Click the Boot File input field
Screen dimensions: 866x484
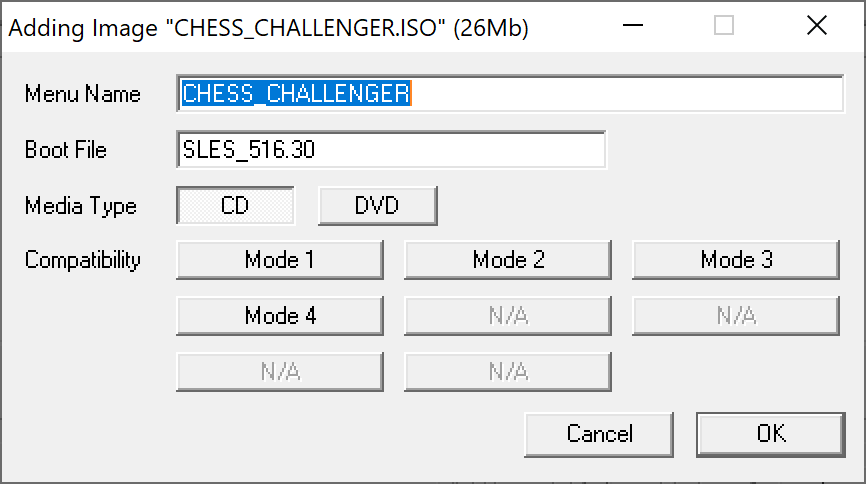tap(391, 150)
